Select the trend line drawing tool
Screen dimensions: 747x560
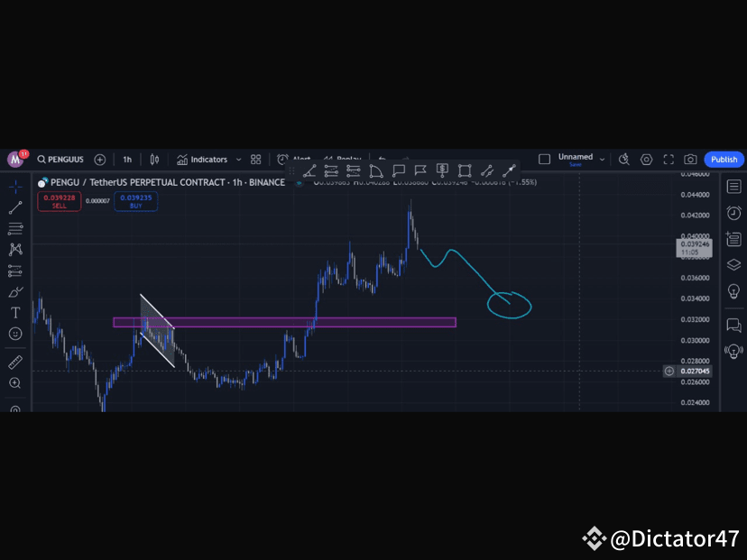click(x=15, y=207)
